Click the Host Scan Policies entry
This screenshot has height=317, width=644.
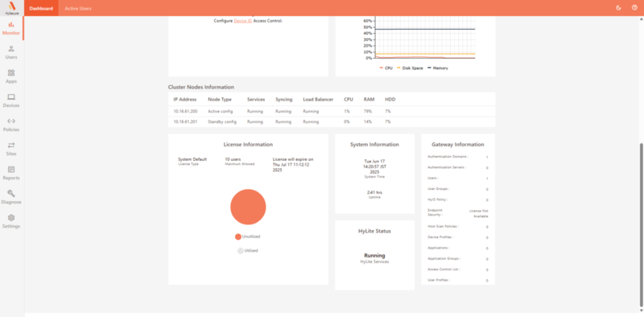(458, 226)
